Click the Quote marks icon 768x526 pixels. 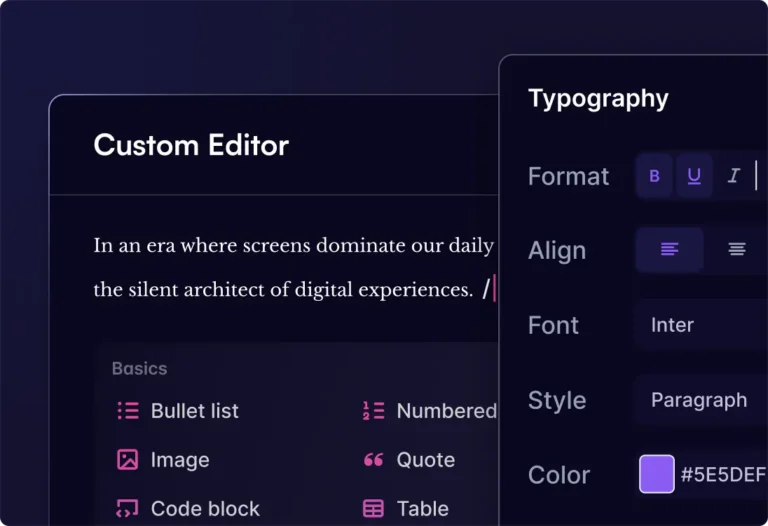tap(373, 459)
